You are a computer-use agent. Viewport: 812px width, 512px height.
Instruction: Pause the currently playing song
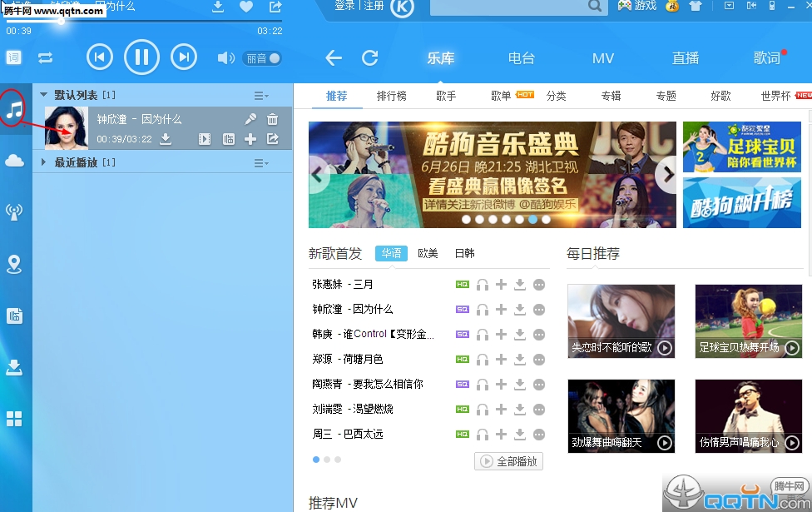click(x=141, y=57)
